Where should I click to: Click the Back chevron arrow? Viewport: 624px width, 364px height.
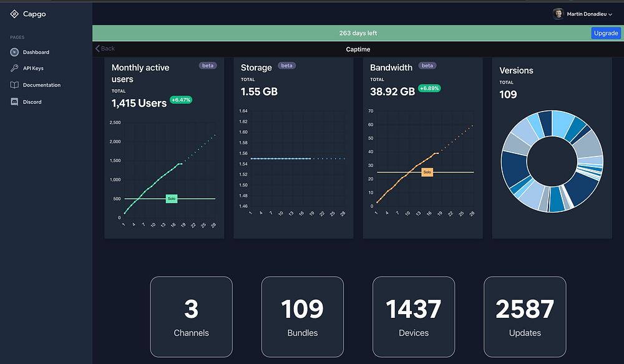coord(97,49)
